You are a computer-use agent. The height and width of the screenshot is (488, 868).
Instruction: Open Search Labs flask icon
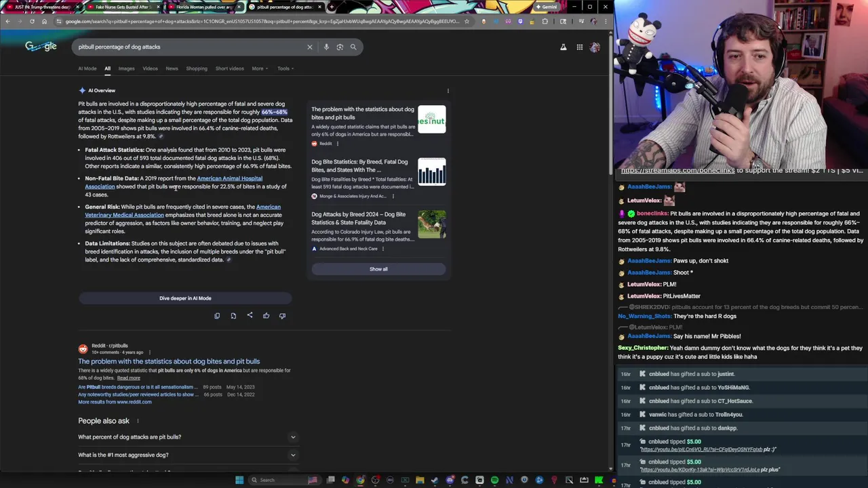(563, 47)
